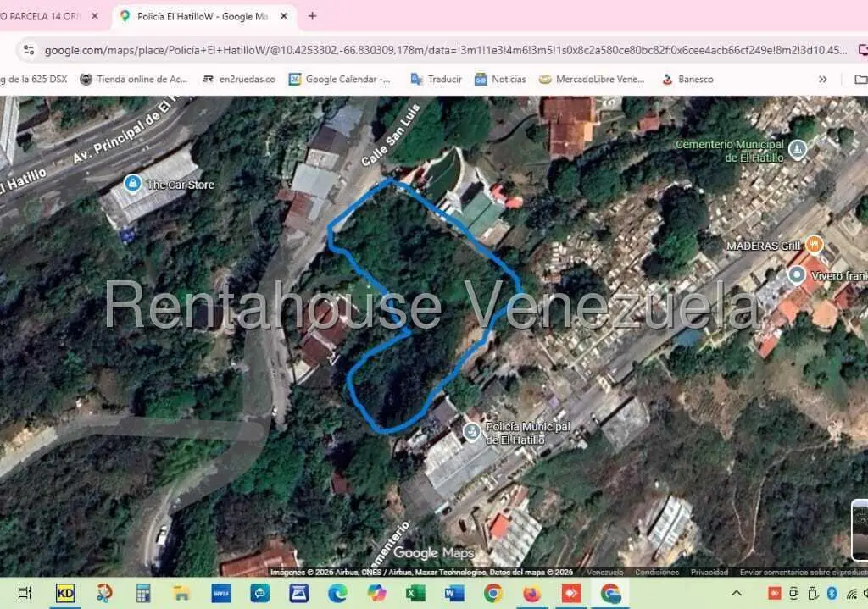This screenshot has width=868, height=609.
Task: Select the Policía El Hatillo Google Maps tab
Action: pos(203,16)
